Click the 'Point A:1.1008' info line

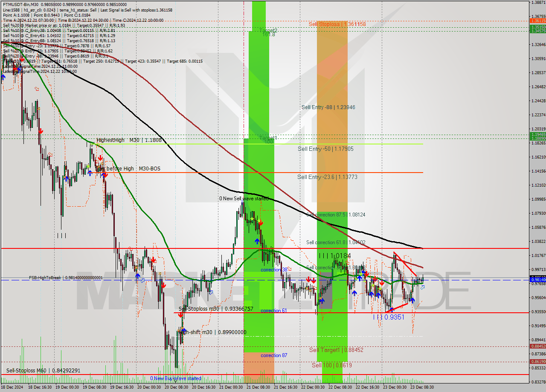coord(15,15)
